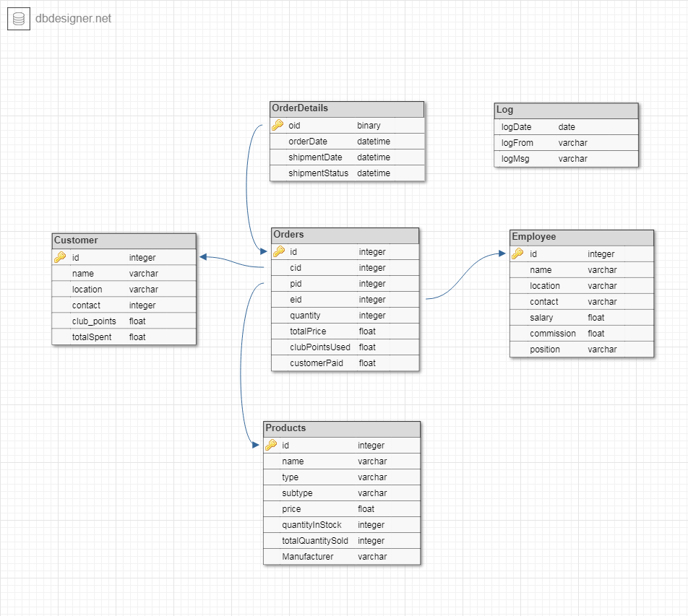Select the Products table header

341,428
